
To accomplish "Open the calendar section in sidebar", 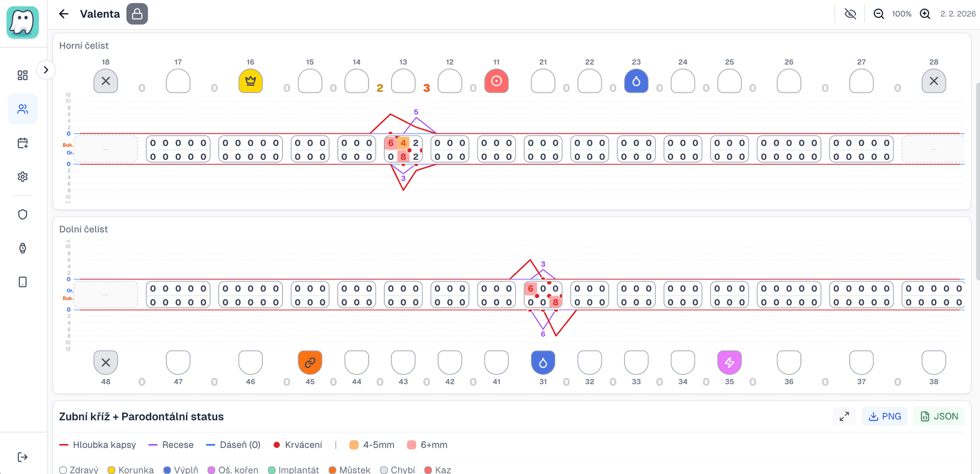I will click(x=22, y=143).
